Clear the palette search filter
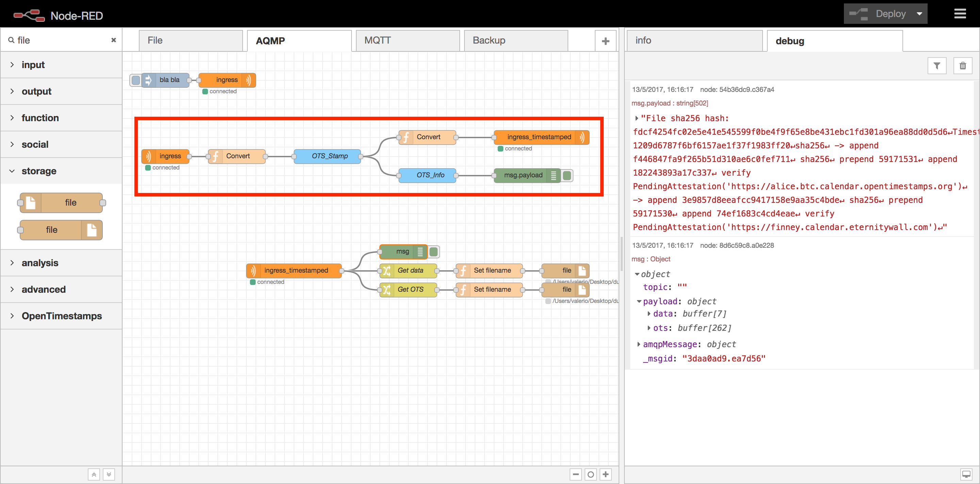 click(x=113, y=40)
